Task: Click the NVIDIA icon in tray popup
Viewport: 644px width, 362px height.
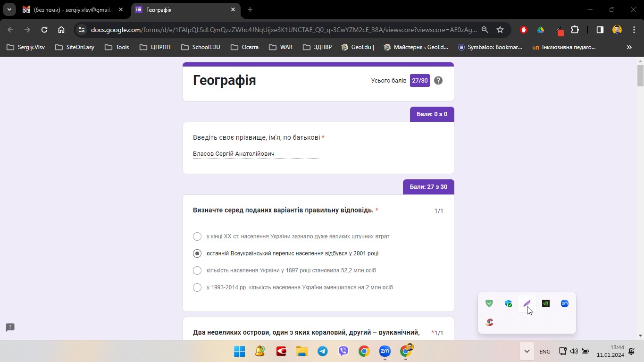Action: point(545,303)
